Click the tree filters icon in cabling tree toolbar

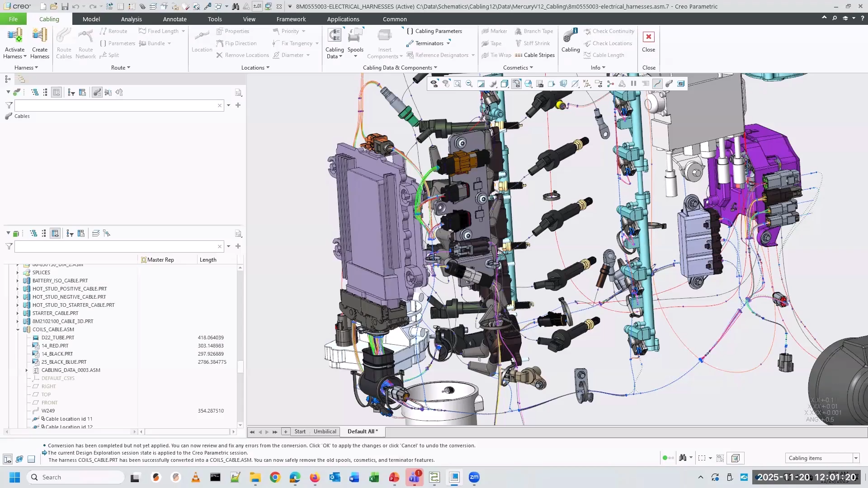click(71, 93)
